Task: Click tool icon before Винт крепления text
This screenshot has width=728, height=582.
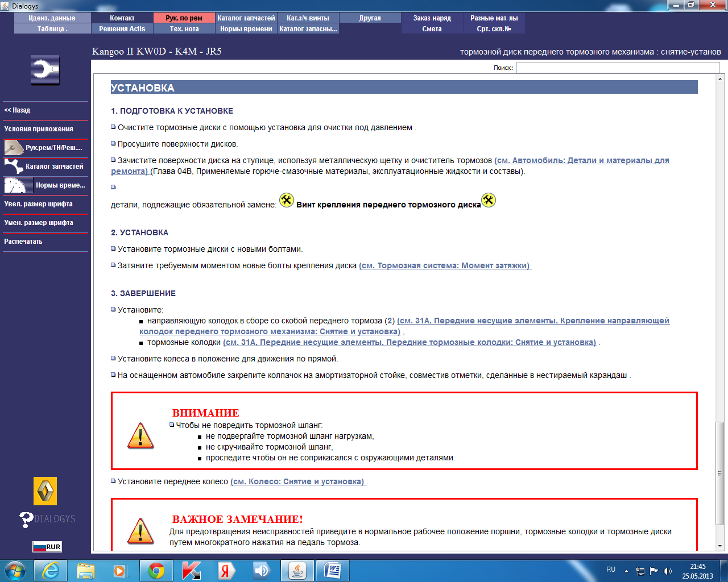Action: point(287,200)
